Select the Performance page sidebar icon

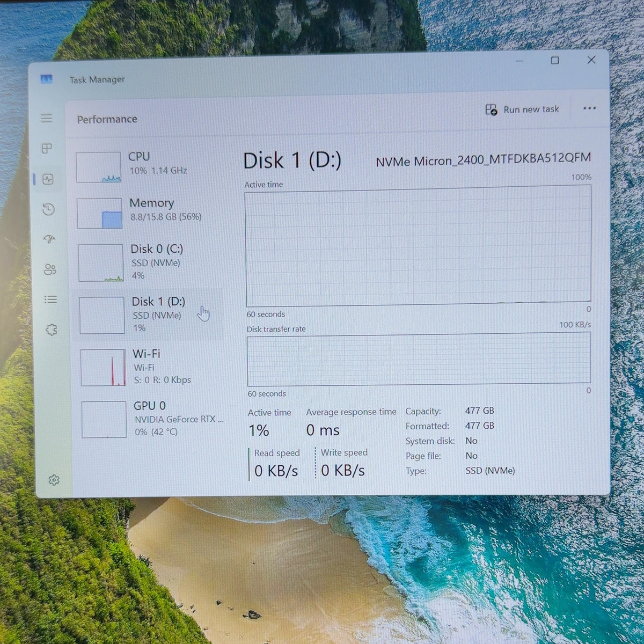pyautogui.click(x=48, y=179)
